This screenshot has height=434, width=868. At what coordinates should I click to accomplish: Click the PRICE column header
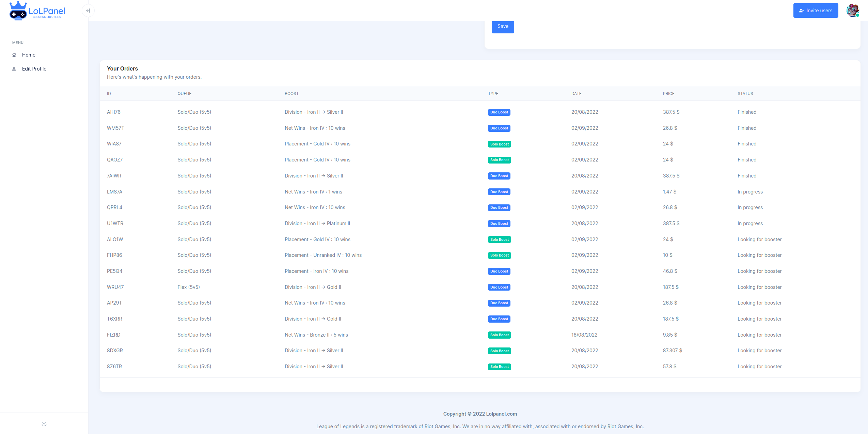pos(668,94)
